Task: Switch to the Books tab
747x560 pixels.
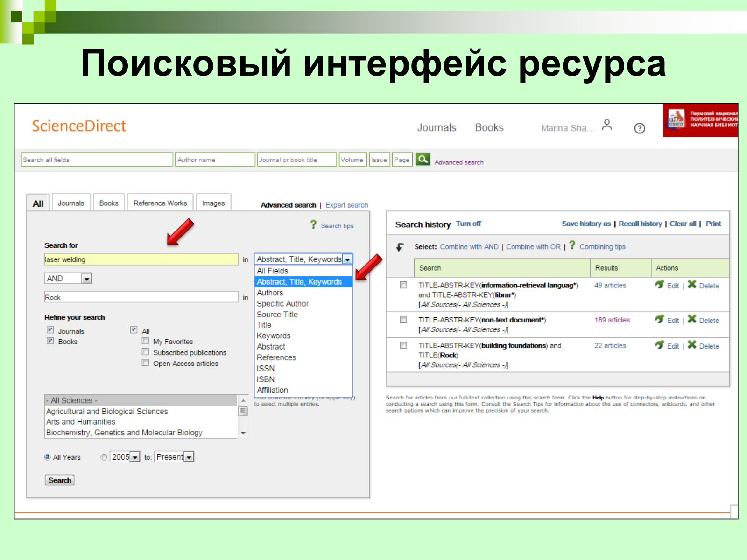Action: coord(109,203)
